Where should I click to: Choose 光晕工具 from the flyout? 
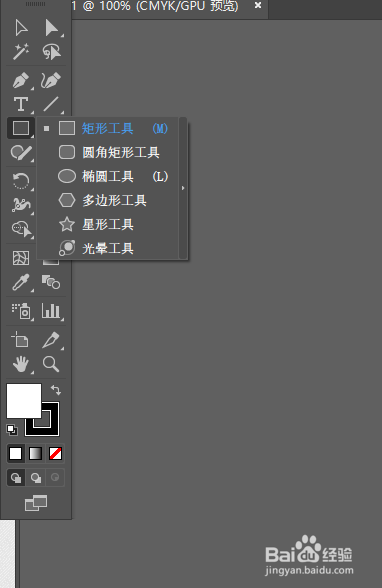tap(108, 248)
